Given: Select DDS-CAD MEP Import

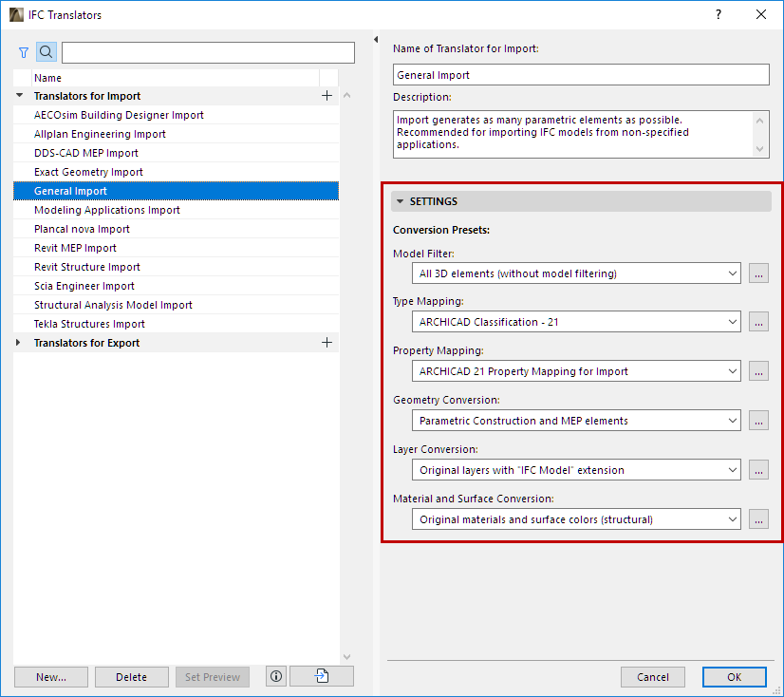Looking at the screenshot, I should pyautogui.click(x=176, y=153).
